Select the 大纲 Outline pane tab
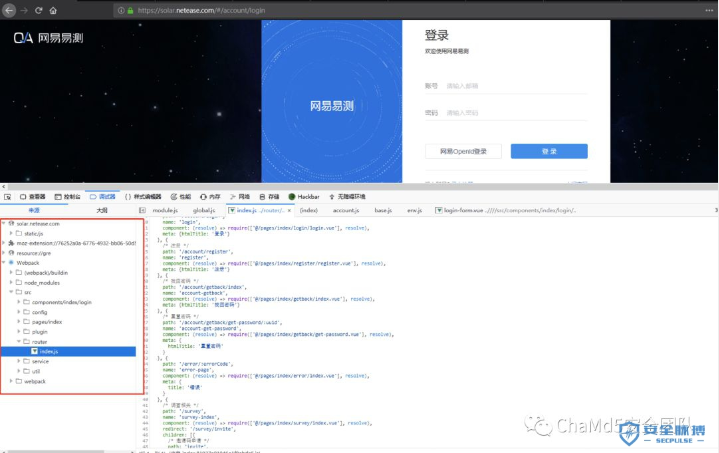The height and width of the screenshot is (453, 719). coord(102,210)
